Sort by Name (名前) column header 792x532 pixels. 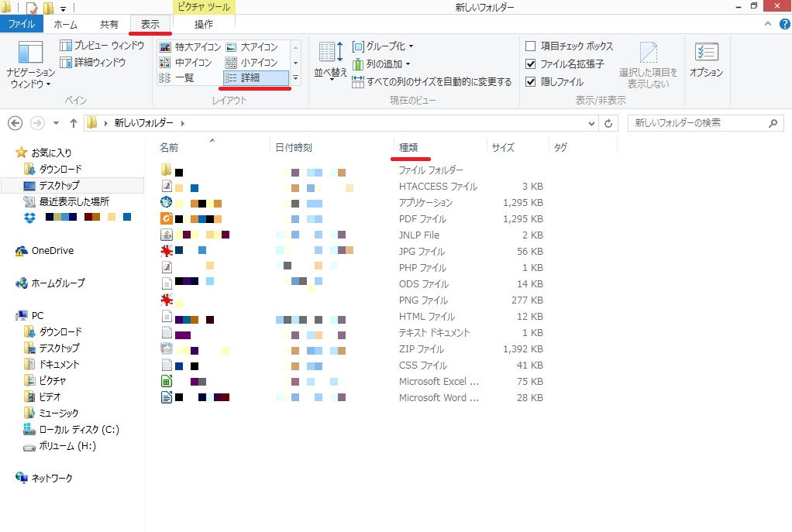212,147
